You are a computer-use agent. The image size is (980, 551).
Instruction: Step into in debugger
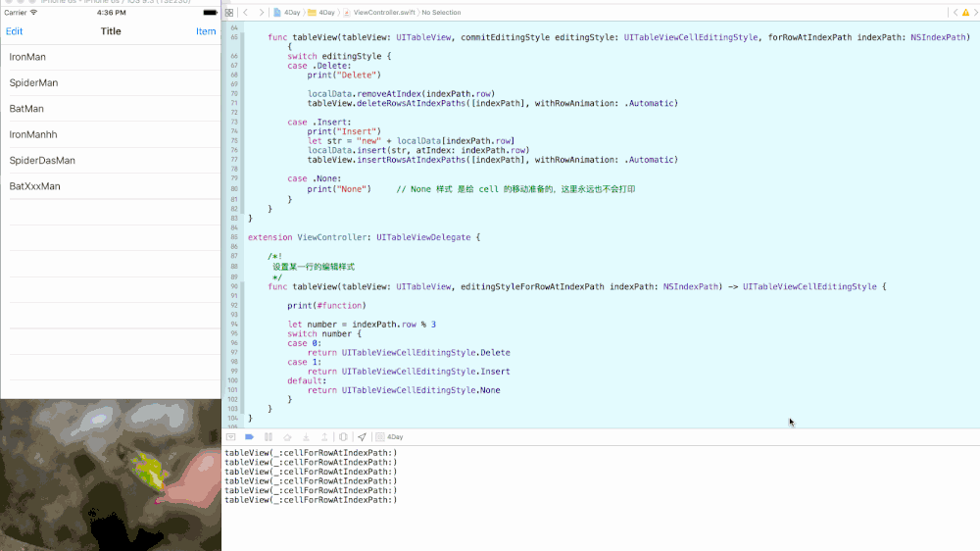[306, 437]
